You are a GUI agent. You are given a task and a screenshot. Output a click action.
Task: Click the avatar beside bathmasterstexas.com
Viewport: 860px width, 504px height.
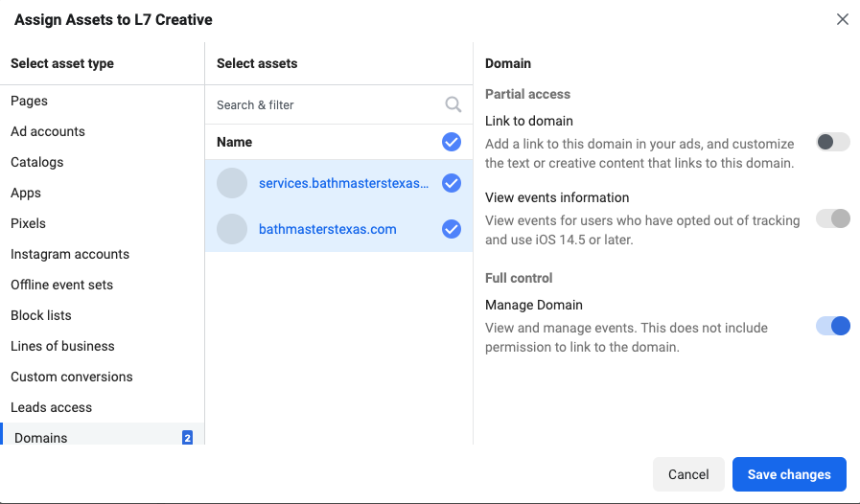pyautogui.click(x=232, y=229)
